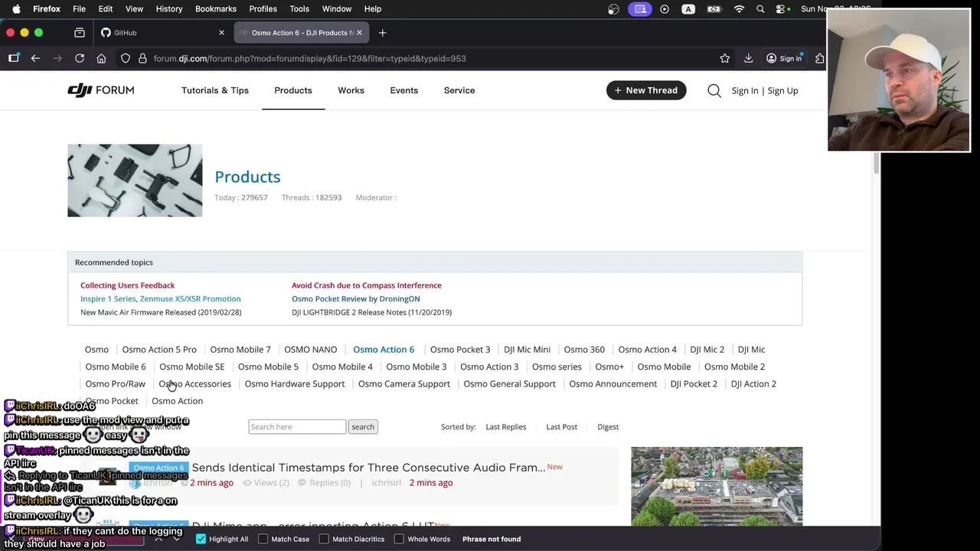Filter by Osmo Pocket 3 category
The width and height of the screenshot is (980, 551).
coord(460,350)
